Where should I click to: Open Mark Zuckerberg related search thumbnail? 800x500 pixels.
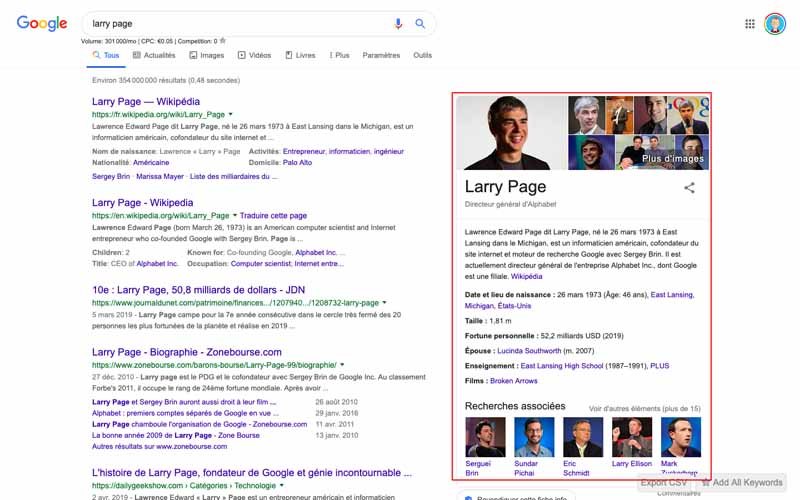(x=681, y=437)
